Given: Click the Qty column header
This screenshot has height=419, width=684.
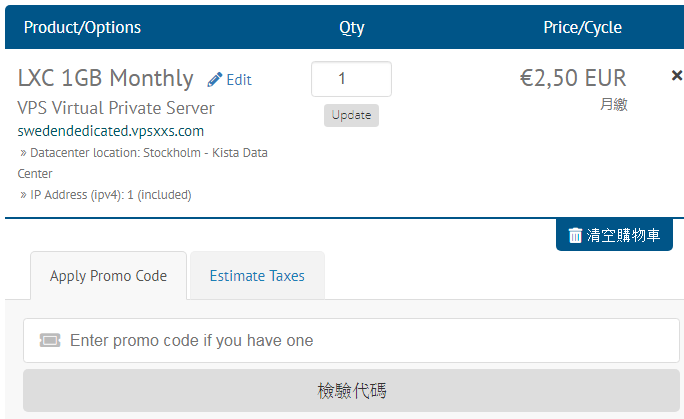Looking at the screenshot, I should click(x=352, y=28).
